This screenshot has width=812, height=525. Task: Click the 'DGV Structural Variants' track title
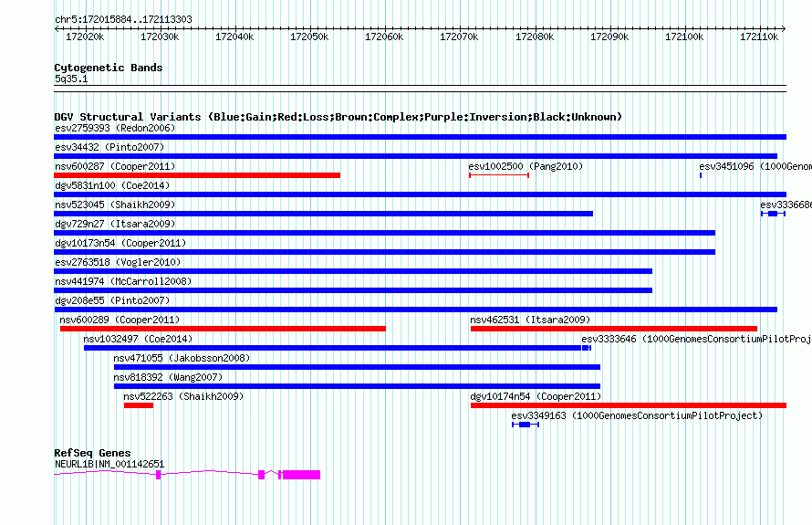click(338, 117)
